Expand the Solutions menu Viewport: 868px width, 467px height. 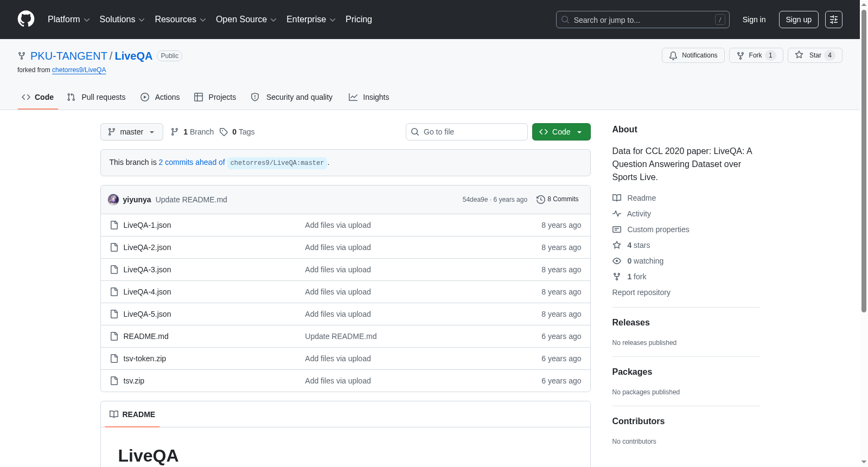pyautogui.click(x=122, y=20)
